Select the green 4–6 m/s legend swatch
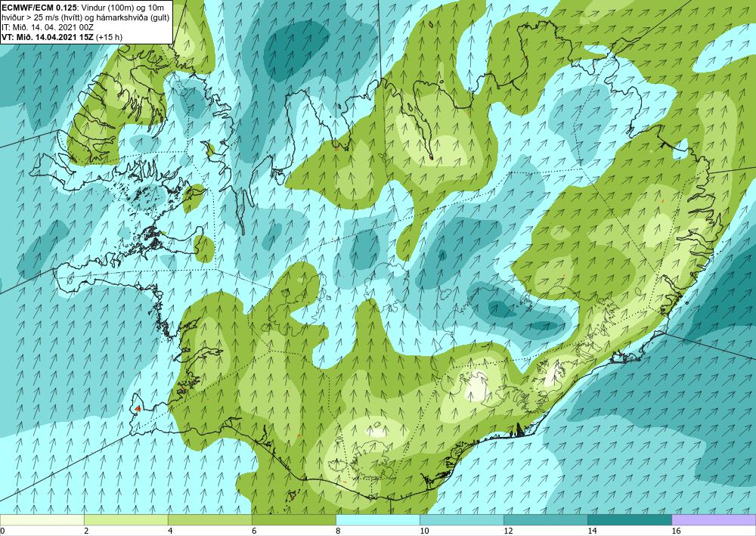 pos(209,520)
